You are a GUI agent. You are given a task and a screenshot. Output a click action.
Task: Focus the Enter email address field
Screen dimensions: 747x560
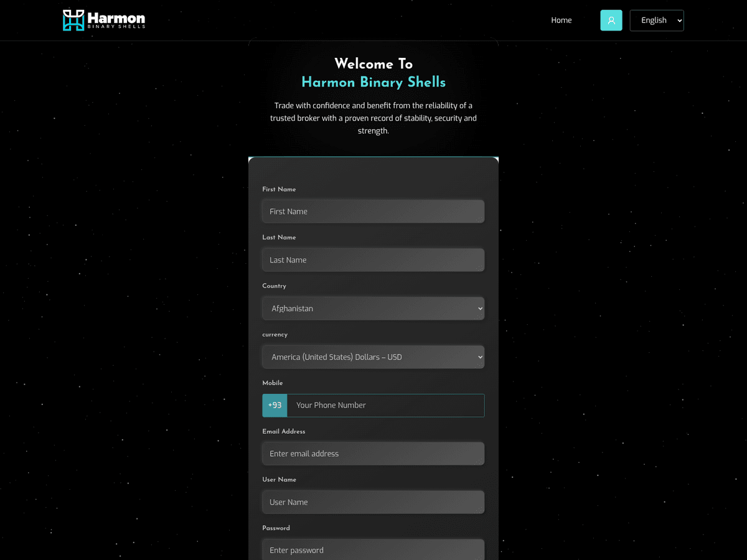click(x=374, y=454)
